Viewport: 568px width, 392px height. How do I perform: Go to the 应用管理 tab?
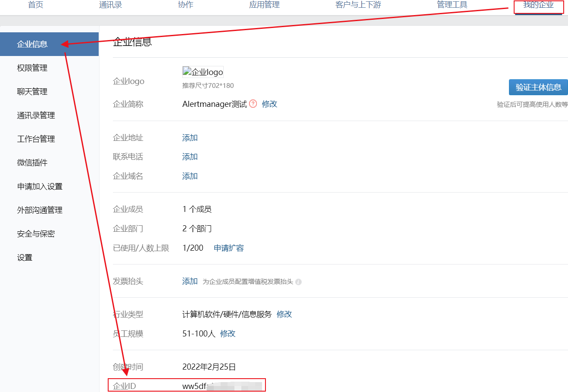(x=265, y=5)
